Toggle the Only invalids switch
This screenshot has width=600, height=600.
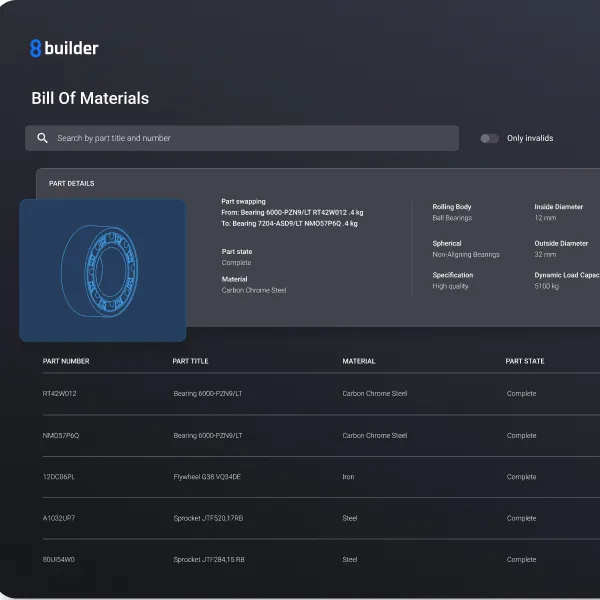[x=489, y=138]
